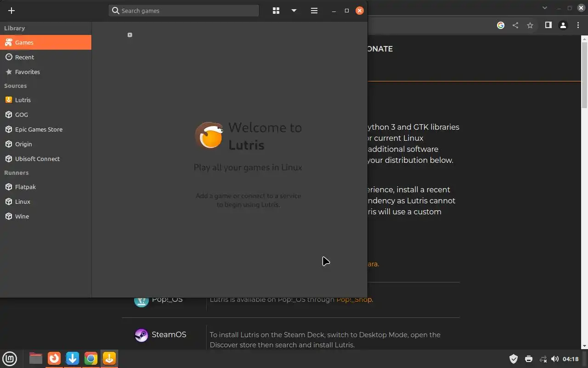
Task: Switch to grid view in Lutris
Action: tap(276, 11)
